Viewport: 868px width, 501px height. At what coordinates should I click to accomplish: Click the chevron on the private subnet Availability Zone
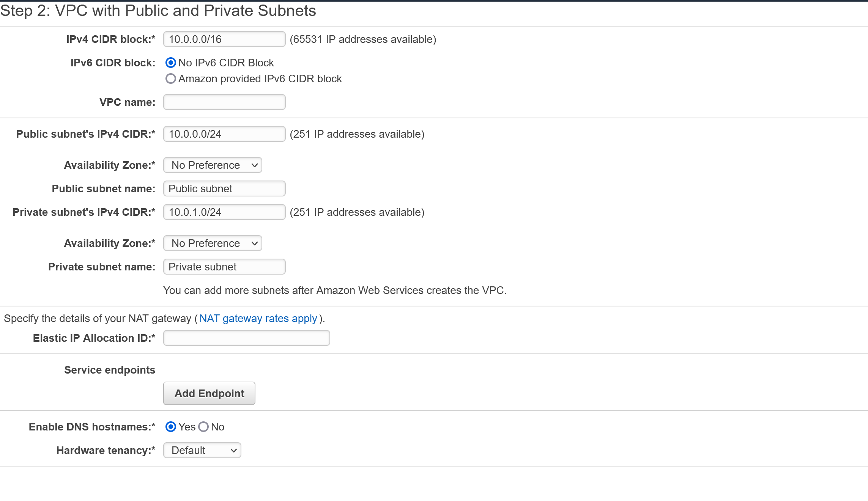(x=255, y=243)
